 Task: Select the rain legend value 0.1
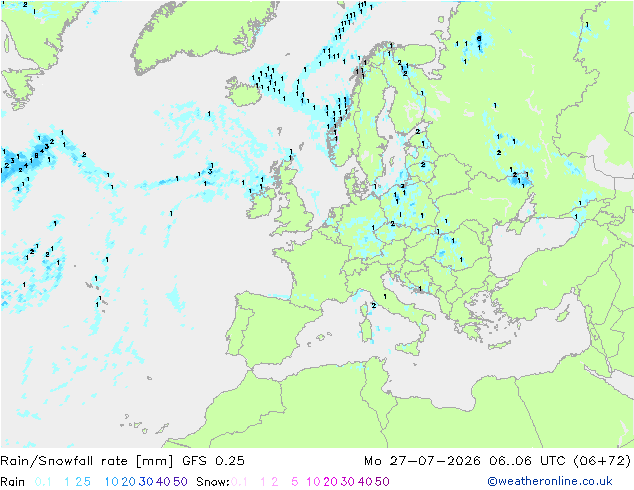pyautogui.click(x=43, y=482)
